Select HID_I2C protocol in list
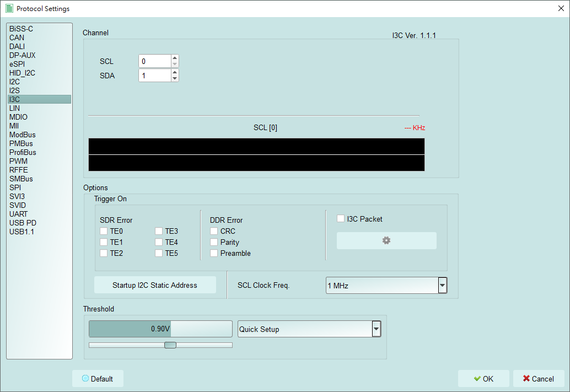 pyautogui.click(x=39, y=73)
